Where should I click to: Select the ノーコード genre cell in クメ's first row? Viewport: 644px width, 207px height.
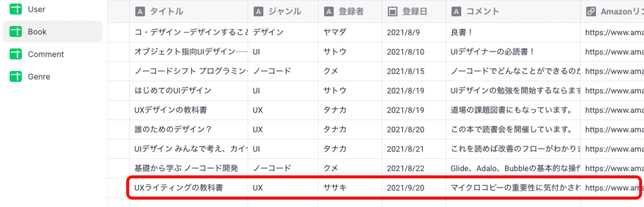272,71
